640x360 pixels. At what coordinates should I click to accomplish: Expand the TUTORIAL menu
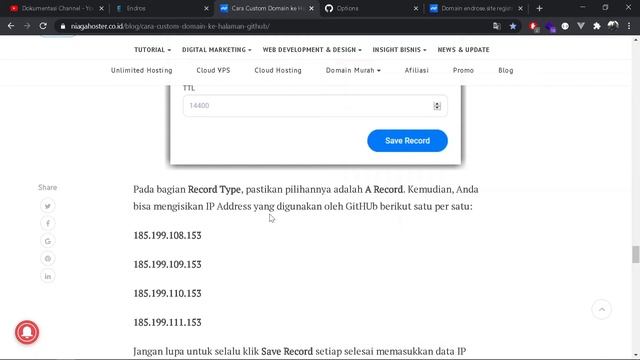tap(152, 50)
